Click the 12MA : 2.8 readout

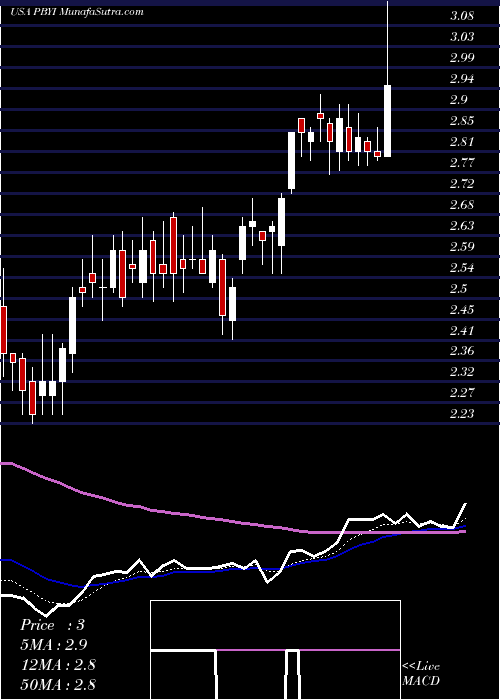pyautogui.click(x=58, y=665)
